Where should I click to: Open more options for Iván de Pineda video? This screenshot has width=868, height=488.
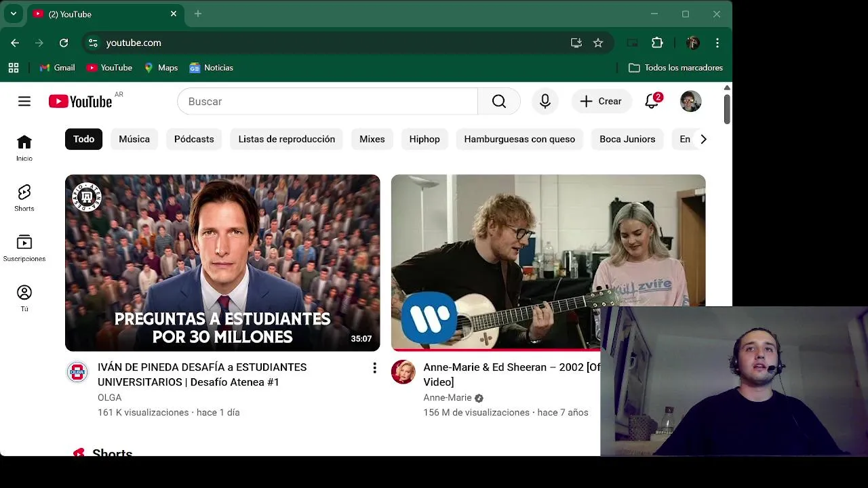coord(374,367)
